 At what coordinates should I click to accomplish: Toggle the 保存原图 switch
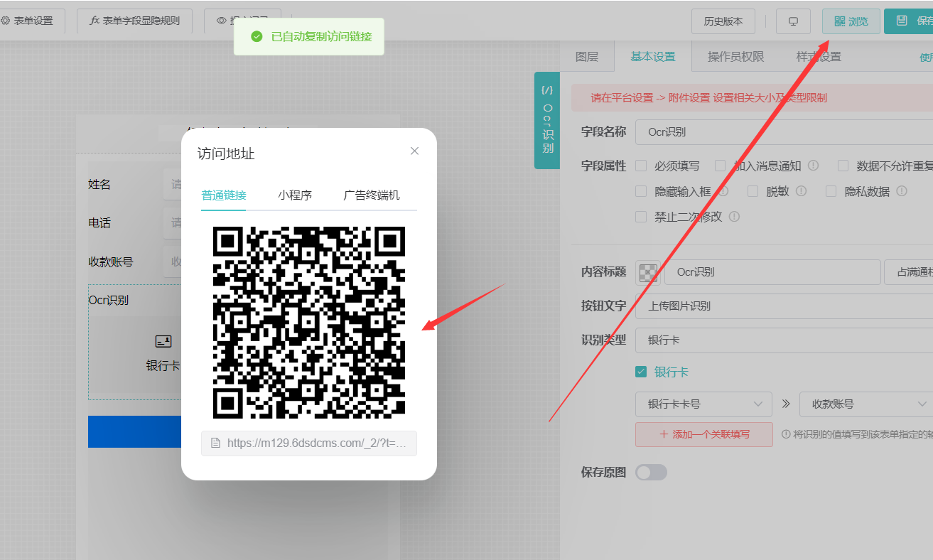(652, 472)
